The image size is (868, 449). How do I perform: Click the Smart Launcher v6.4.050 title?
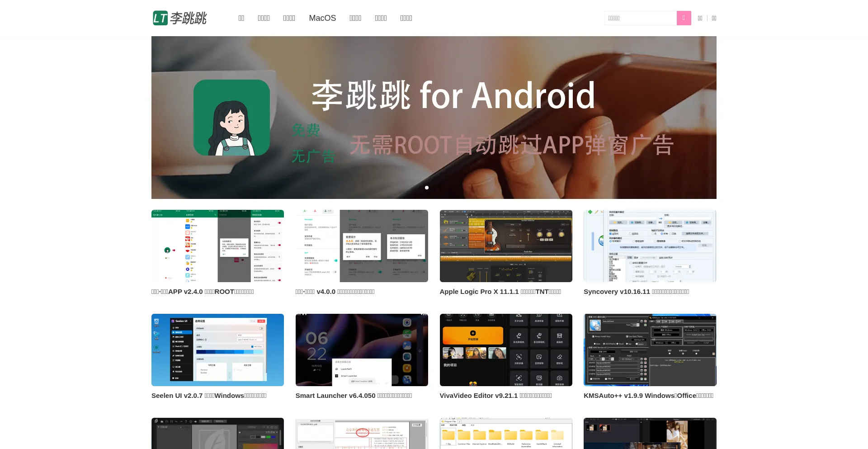354,396
